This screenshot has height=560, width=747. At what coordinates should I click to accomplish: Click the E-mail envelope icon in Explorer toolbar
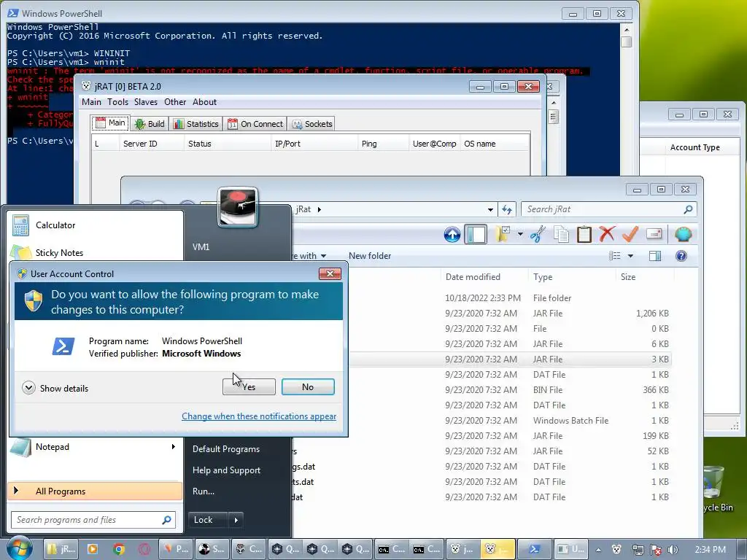coord(654,234)
